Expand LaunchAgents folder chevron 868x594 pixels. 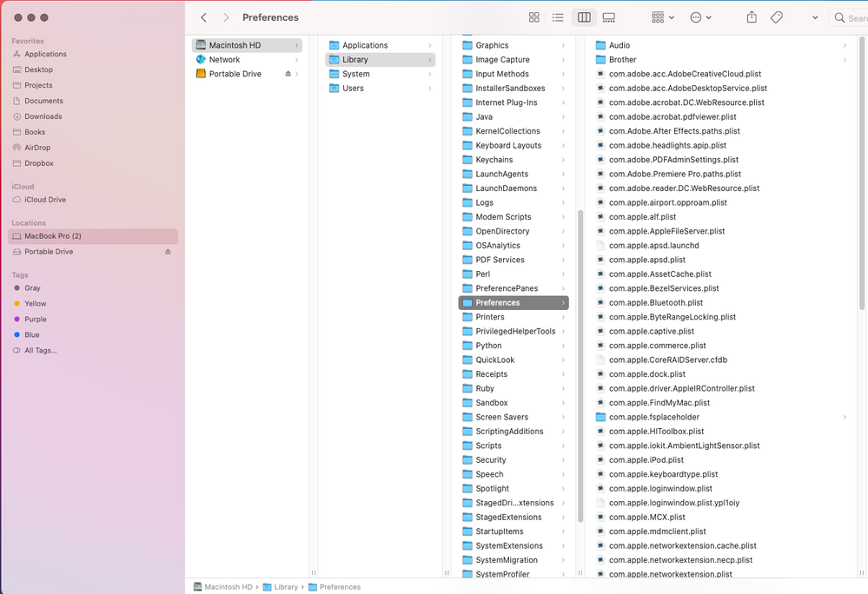[x=564, y=175]
